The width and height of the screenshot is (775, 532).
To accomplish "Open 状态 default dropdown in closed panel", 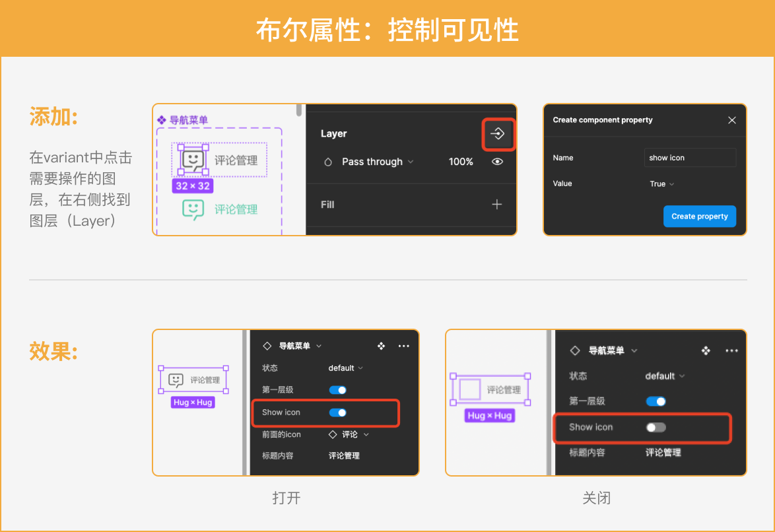I will point(665,376).
